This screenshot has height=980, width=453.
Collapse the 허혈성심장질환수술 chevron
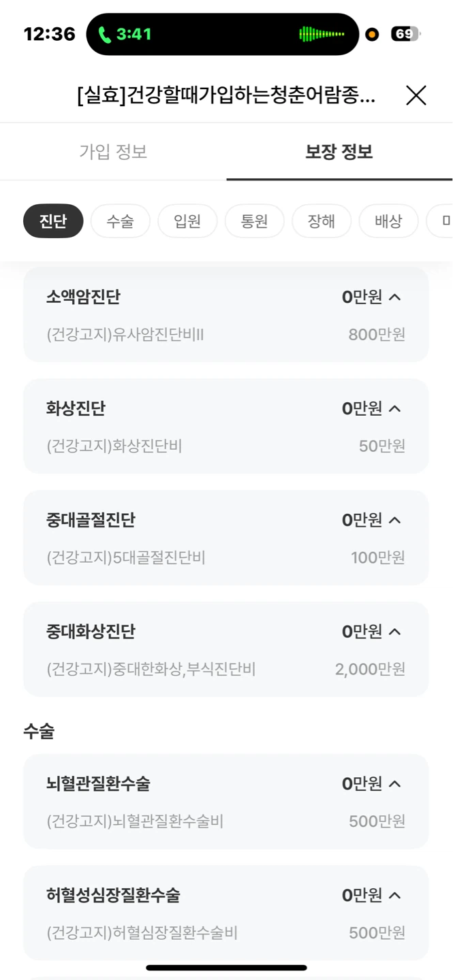[x=394, y=896]
